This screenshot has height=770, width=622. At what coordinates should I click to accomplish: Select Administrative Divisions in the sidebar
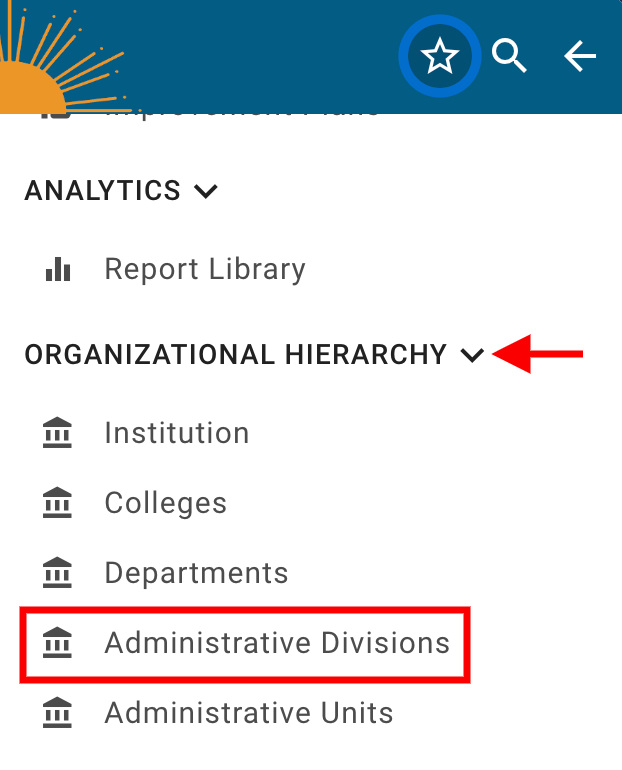point(277,642)
